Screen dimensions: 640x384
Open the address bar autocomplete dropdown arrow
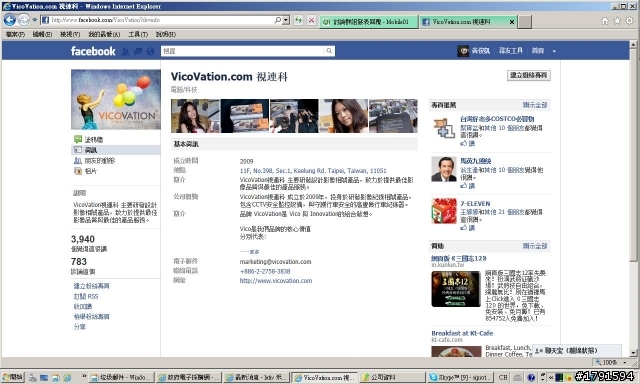[x=286, y=20]
